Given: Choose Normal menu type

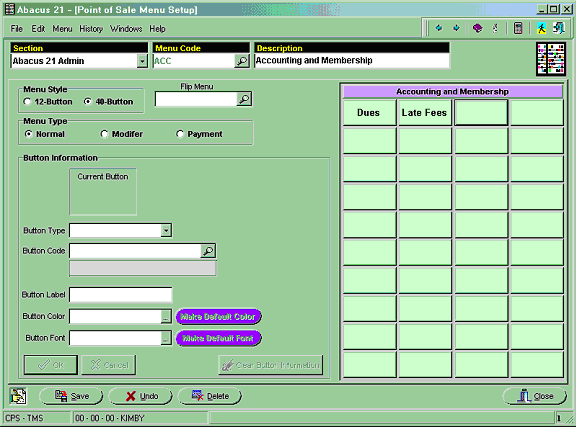Looking at the screenshot, I should (44, 134).
